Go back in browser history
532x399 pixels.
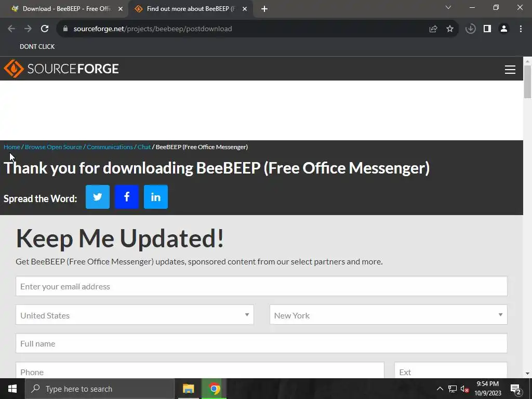pyautogui.click(x=11, y=29)
